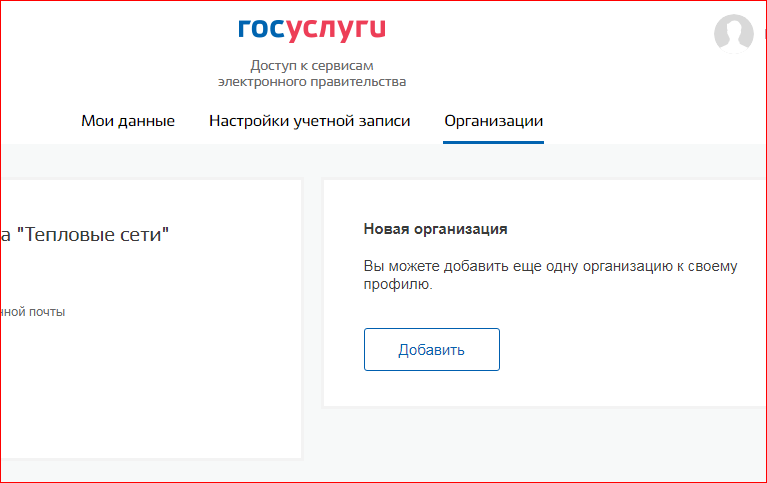The width and height of the screenshot is (767, 483).
Task: Open the "Тепловые сети" organization title
Action: pyautogui.click(x=85, y=234)
